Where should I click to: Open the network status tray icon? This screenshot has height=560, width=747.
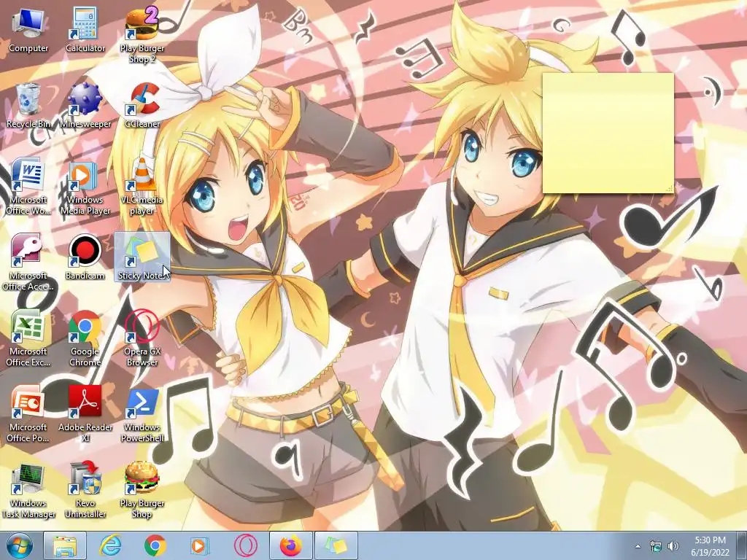656,546
